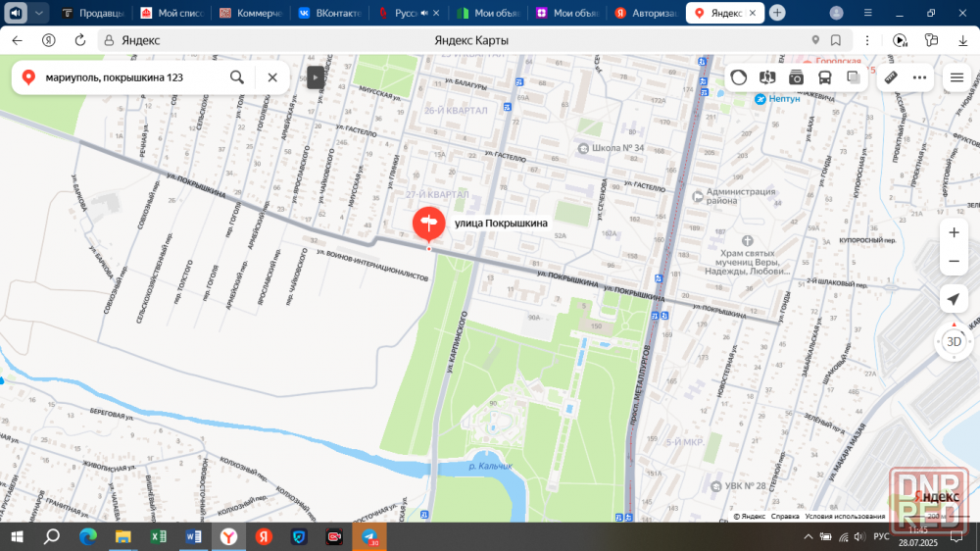The height and width of the screenshot is (551, 980).
Task: Select the ruler distance measurement tool
Action: coord(891,77)
